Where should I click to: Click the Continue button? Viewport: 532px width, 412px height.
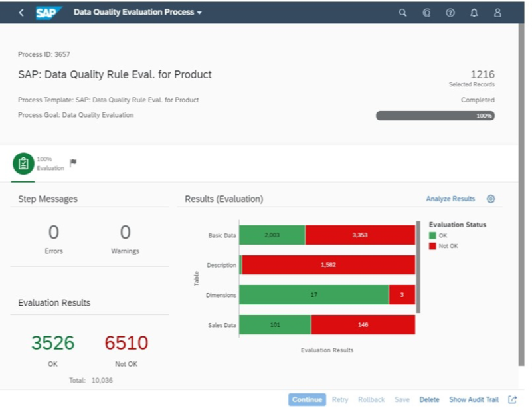coord(307,399)
